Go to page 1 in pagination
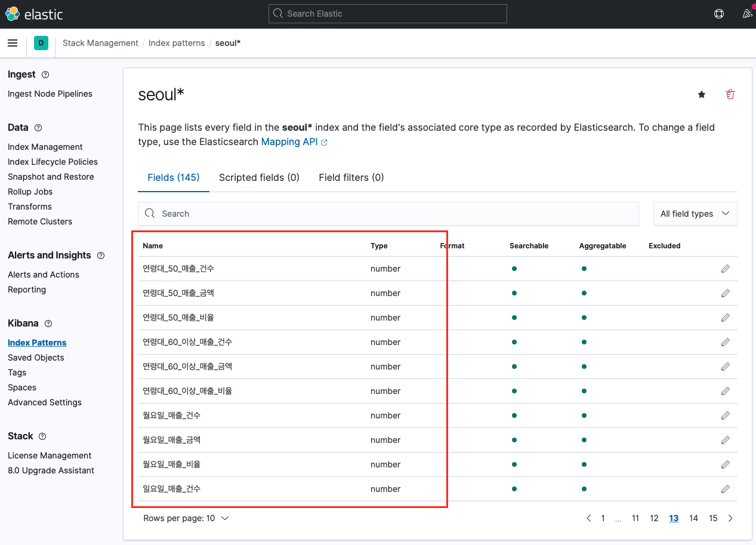 point(603,518)
